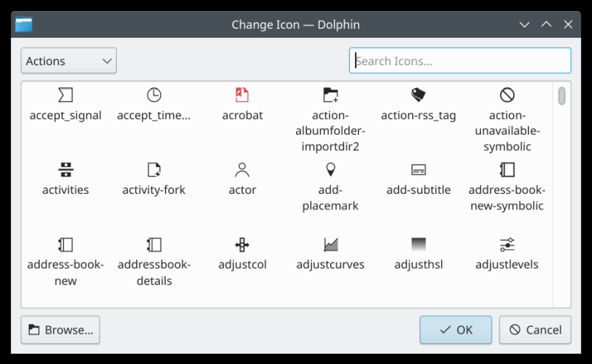The width and height of the screenshot is (592, 364).
Task: Select the accept_signal icon
Action: (x=65, y=95)
